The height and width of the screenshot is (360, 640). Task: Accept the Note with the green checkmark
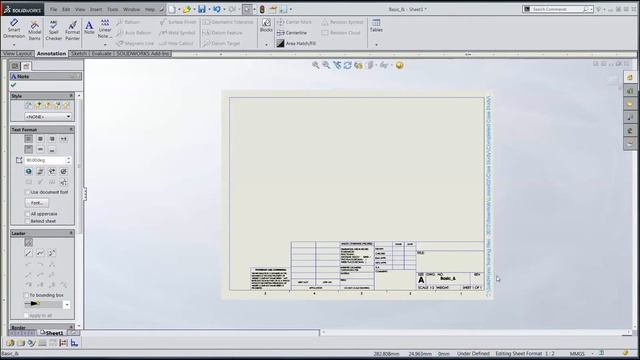coord(13,85)
